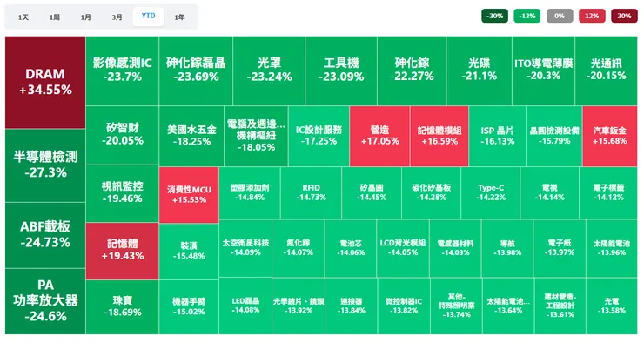This screenshot has width=644, height=343.
Task: Open the 機器手臂 -15.02% tile
Action: (x=189, y=306)
